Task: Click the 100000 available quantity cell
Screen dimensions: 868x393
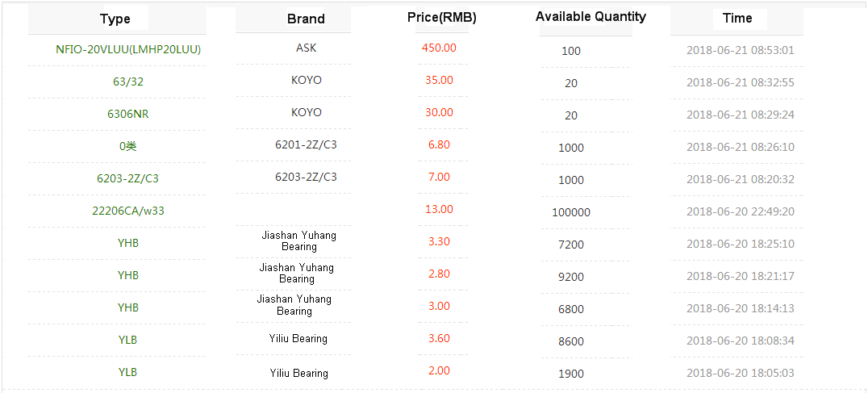Action: [x=571, y=212]
